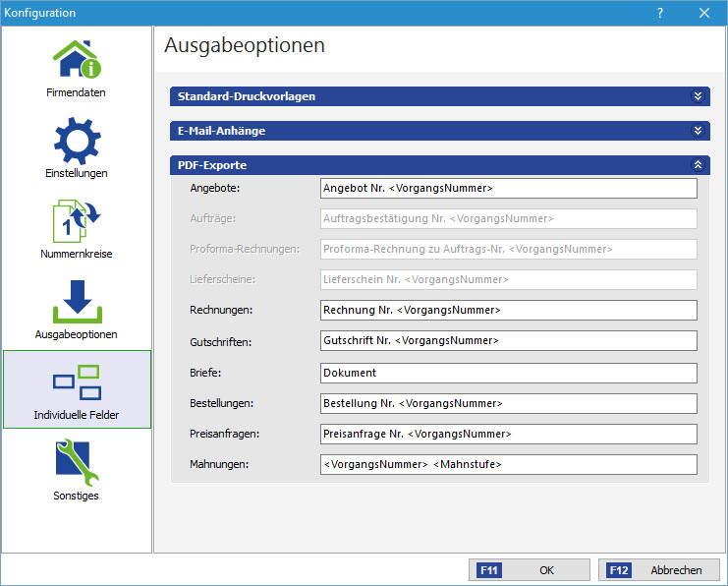Click the Rechnungen: label
The width and height of the screenshot is (728, 586).
[221, 310]
